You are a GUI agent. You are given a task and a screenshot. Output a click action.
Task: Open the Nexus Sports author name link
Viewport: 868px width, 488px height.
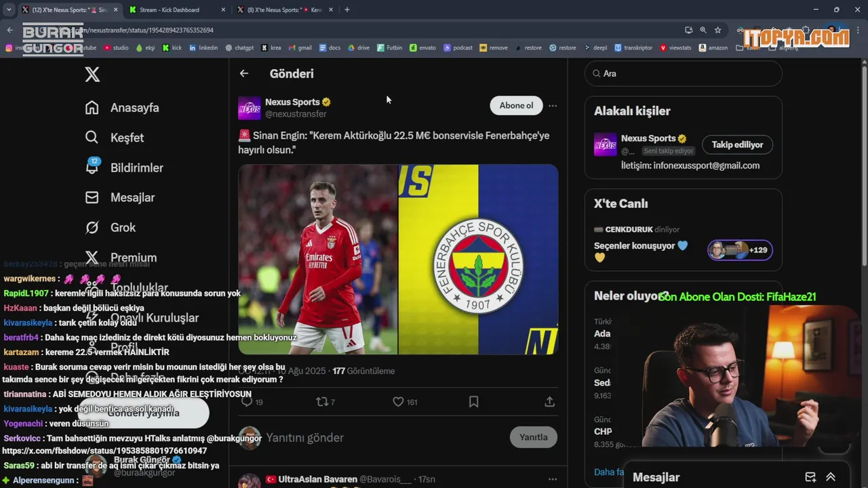point(292,102)
